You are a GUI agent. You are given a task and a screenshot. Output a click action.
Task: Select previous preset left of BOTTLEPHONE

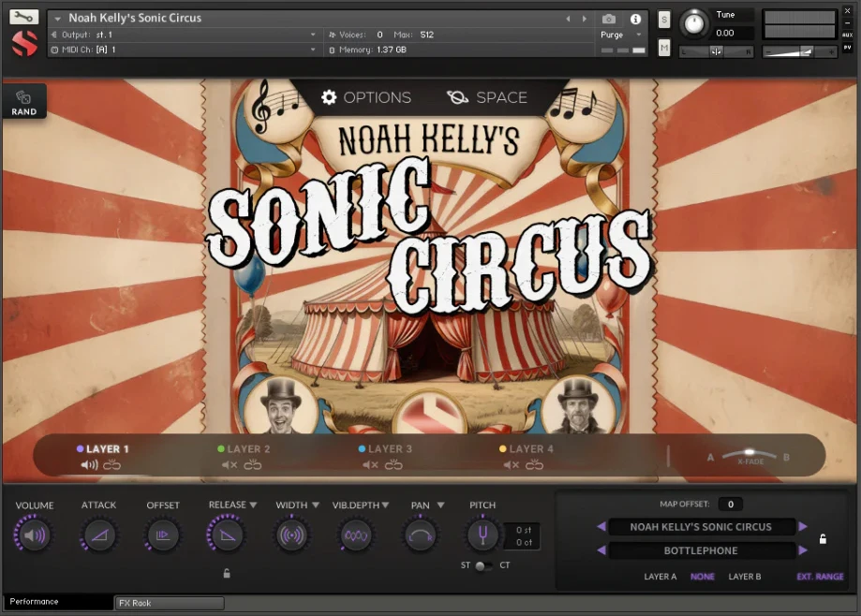[601, 550]
